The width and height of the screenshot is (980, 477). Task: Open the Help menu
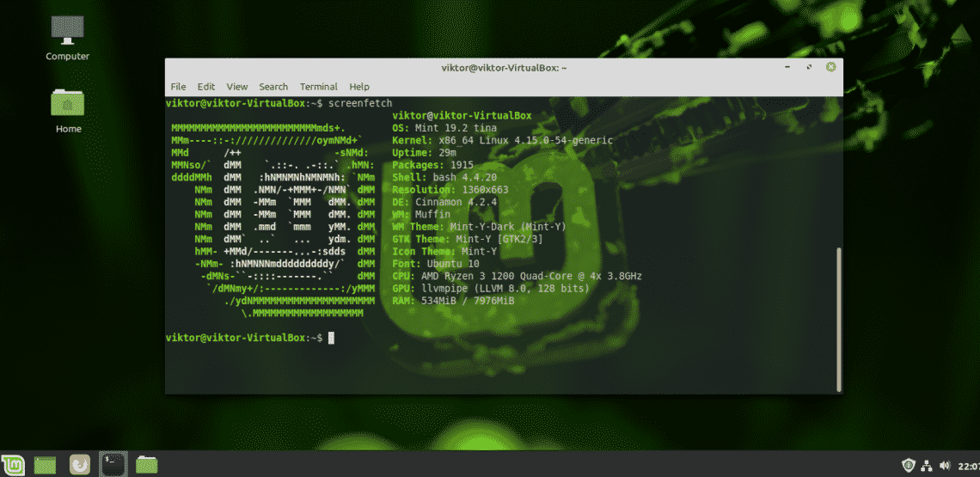(x=359, y=87)
